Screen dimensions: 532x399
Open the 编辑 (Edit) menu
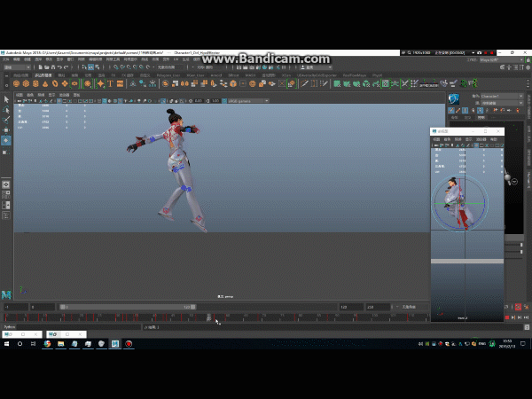coord(17,59)
